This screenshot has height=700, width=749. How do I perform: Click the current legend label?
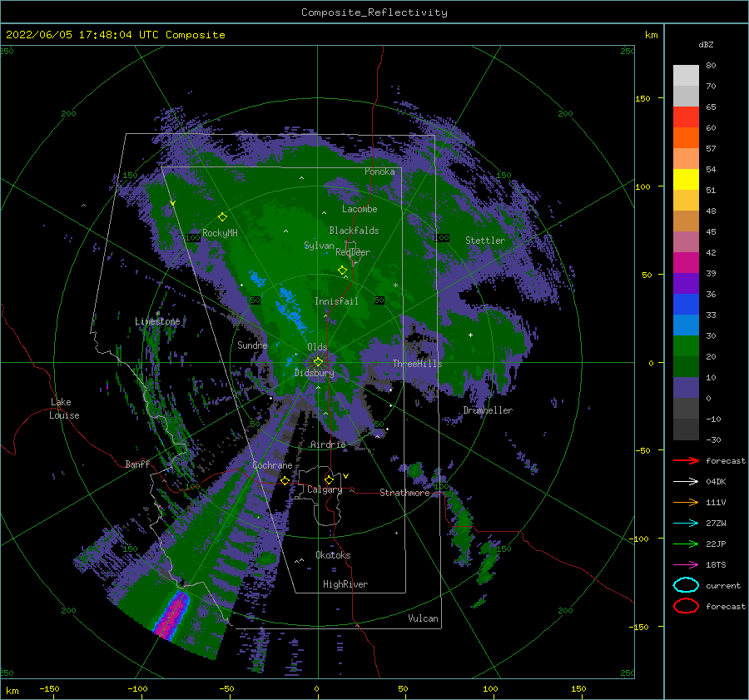pyautogui.click(x=722, y=585)
